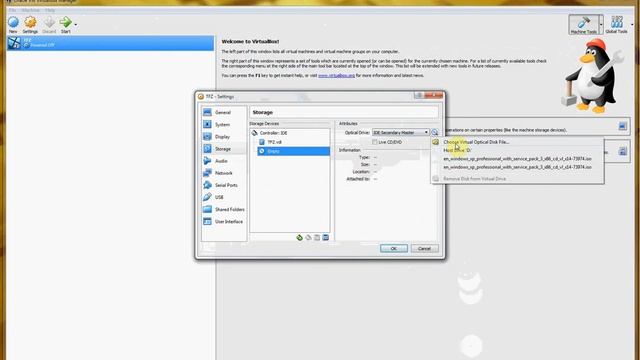The image size is (640, 360).
Task: Open the Machine menu
Action: point(31,10)
